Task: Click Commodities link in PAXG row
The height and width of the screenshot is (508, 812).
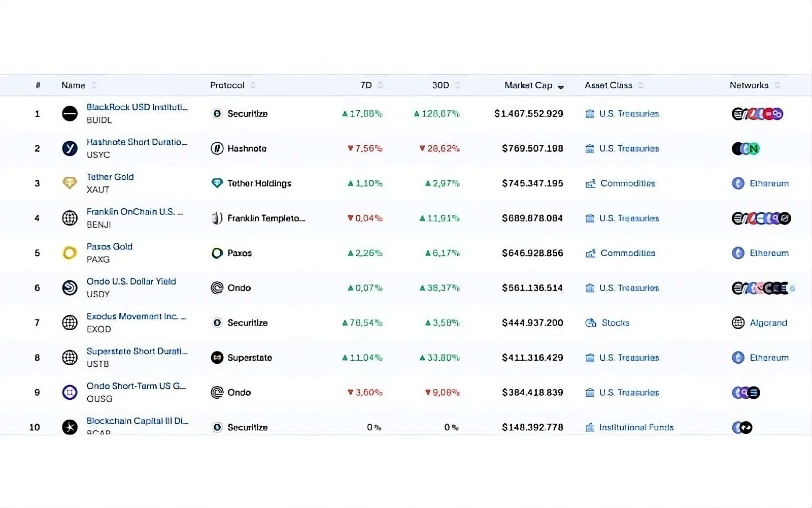Action: coord(628,253)
